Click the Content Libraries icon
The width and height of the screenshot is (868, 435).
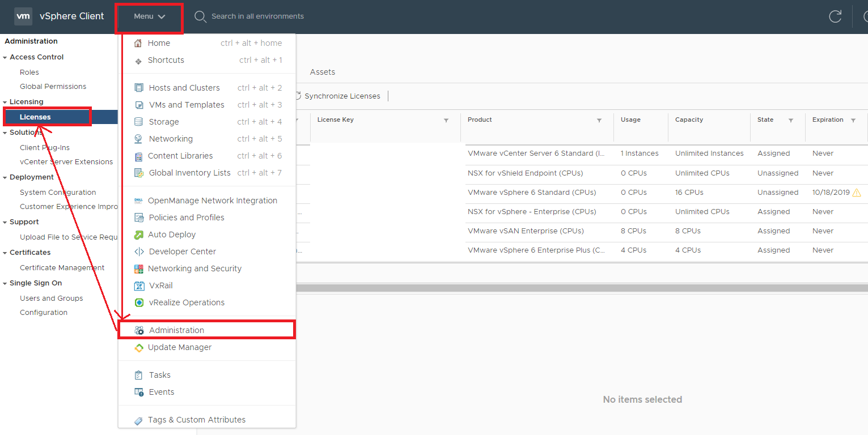tap(138, 156)
